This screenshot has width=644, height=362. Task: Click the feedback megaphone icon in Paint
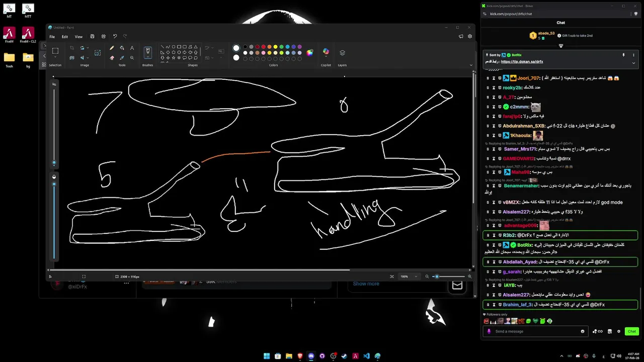click(461, 37)
